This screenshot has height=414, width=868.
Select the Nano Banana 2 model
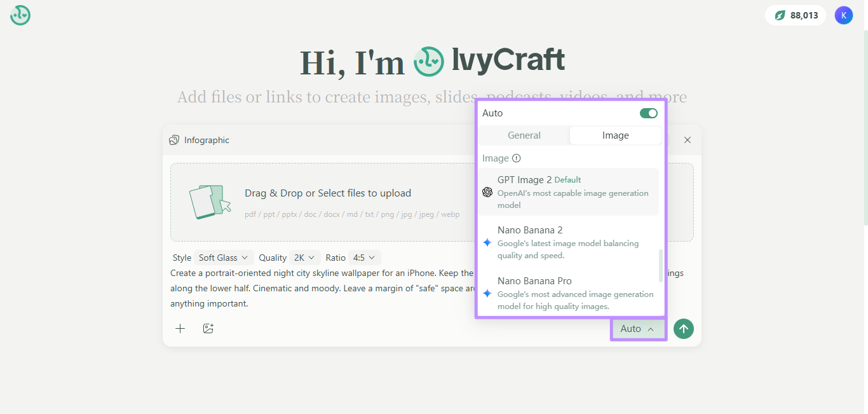coord(569,242)
